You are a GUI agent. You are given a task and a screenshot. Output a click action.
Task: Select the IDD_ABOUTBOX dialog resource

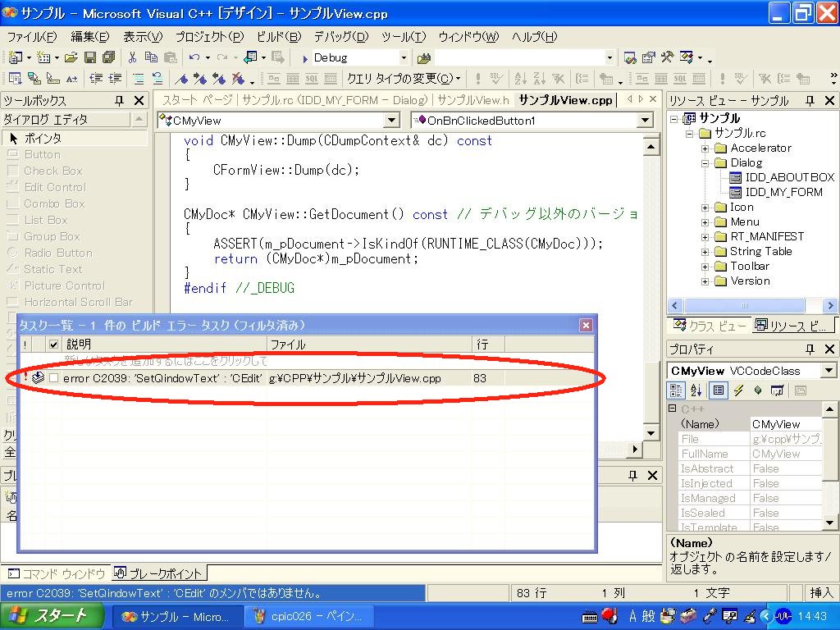click(x=790, y=177)
